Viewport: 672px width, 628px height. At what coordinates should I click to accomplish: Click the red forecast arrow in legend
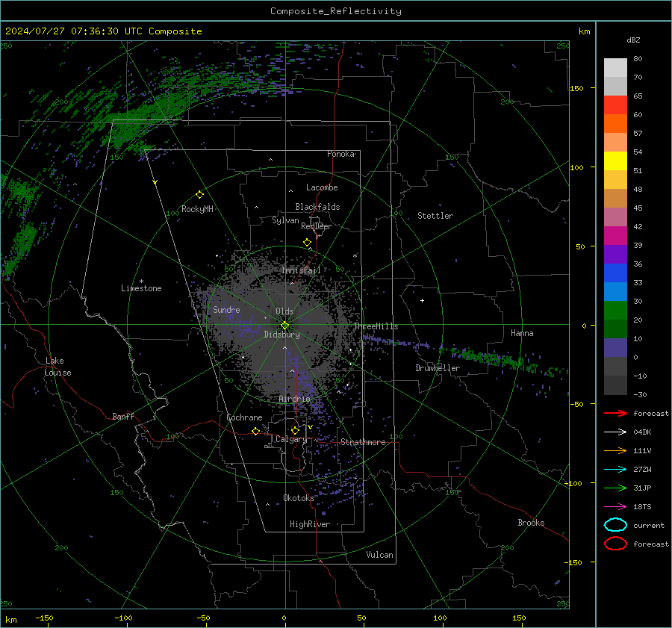[615, 413]
